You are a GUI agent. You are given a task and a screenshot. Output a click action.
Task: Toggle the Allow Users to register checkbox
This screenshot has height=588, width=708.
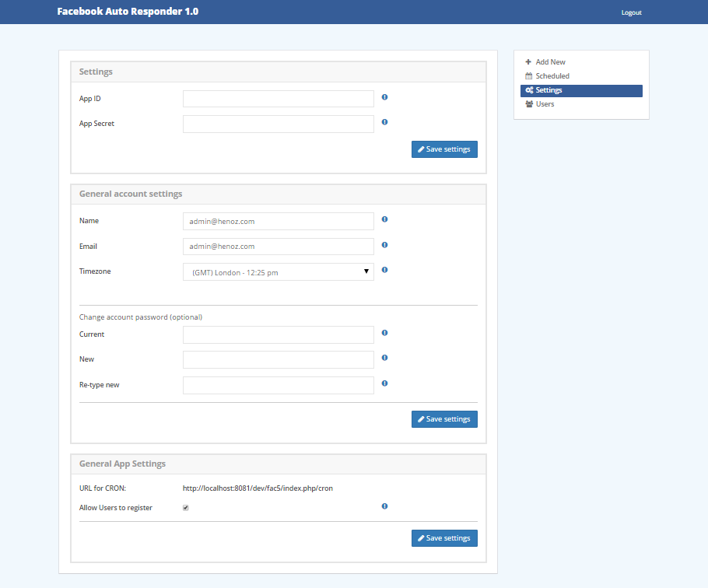pyautogui.click(x=185, y=508)
